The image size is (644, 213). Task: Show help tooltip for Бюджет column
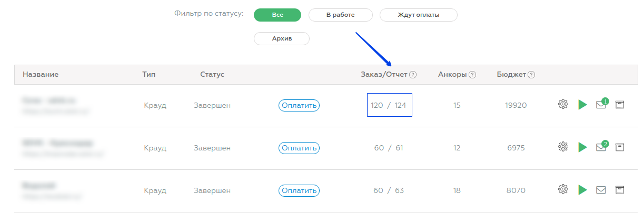(x=531, y=75)
